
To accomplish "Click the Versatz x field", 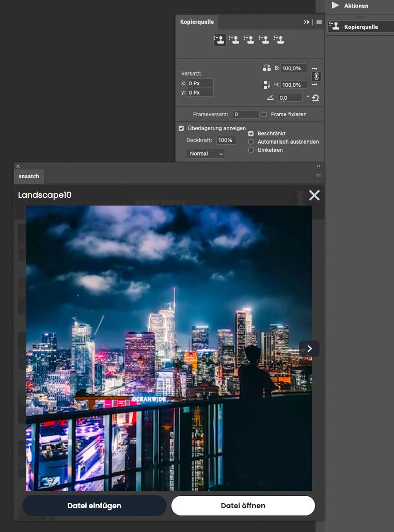I will [200, 83].
